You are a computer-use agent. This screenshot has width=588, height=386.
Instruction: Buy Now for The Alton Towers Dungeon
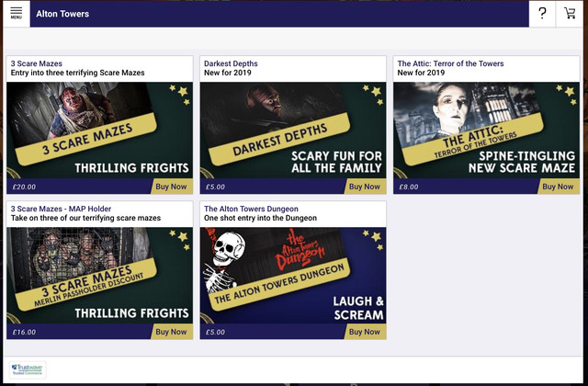(366, 332)
